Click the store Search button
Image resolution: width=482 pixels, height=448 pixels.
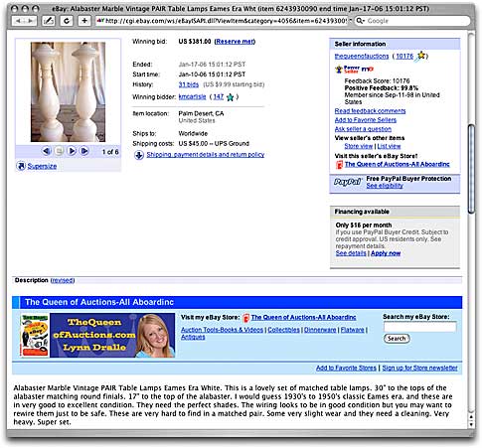click(x=397, y=339)
